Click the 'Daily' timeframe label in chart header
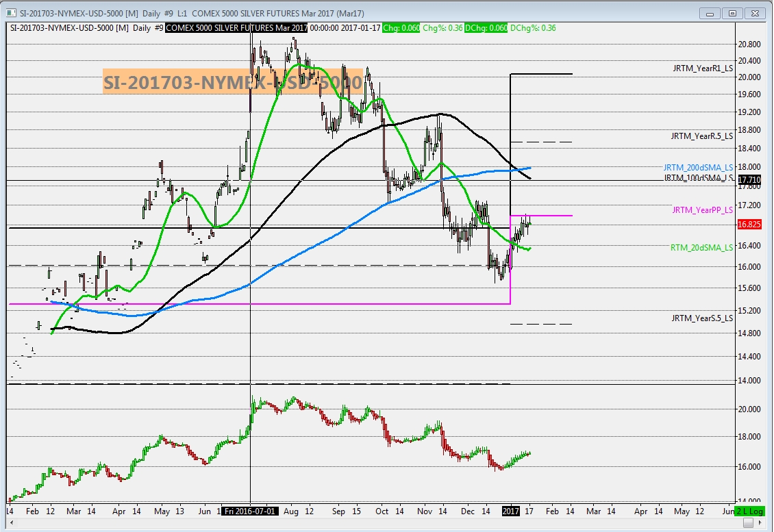Screen dimensions: 774x532 [x=142, y=27]
